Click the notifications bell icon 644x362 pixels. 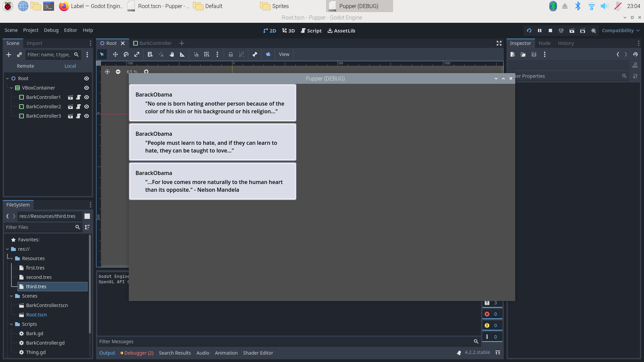(459, 353)
